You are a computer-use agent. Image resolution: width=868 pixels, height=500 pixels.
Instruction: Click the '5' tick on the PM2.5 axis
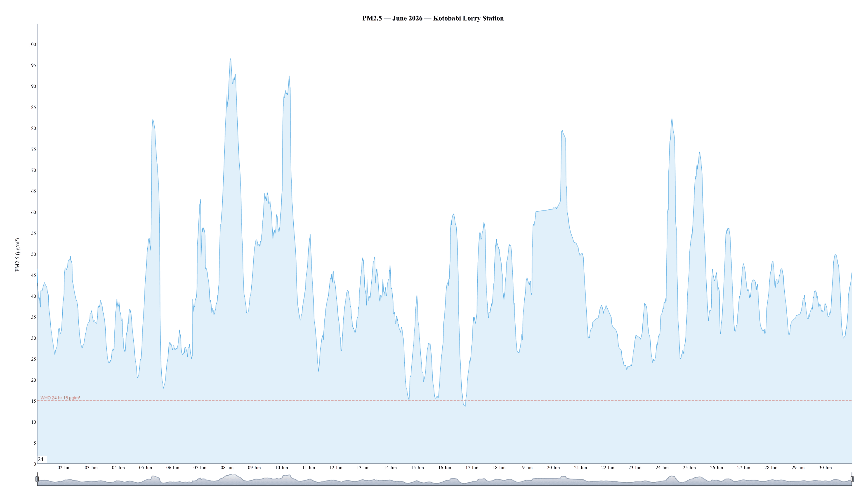pos(35,443)
